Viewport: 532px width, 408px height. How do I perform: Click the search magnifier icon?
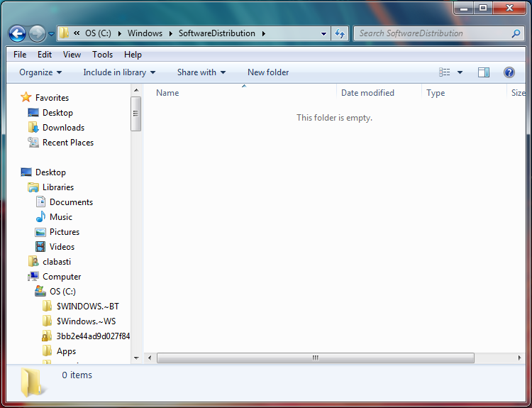(x=516, y=33)
